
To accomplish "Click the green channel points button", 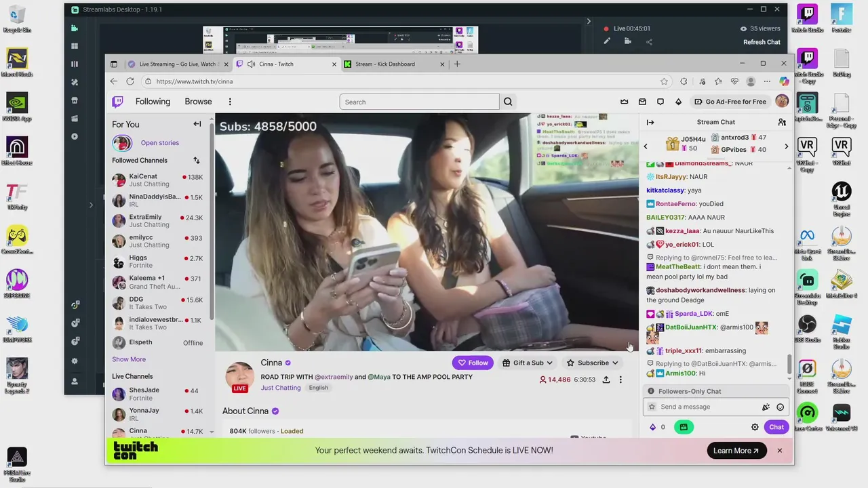I will pos(684,427).
